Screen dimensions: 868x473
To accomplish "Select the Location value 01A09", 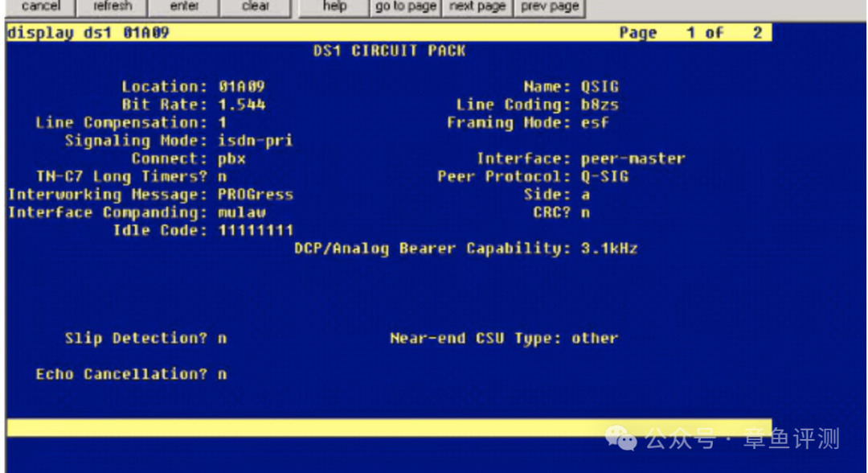I will tap(241, 86).
